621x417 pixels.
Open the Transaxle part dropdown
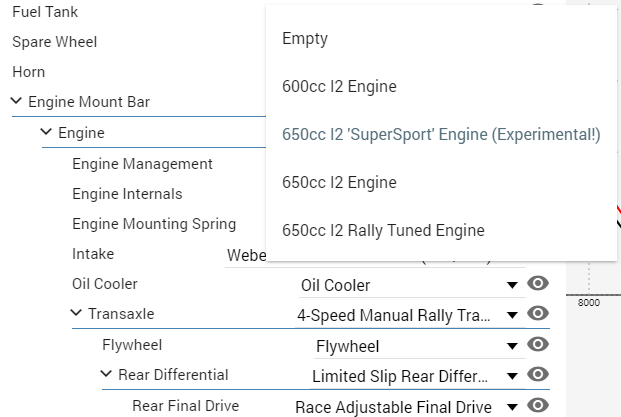512,315
